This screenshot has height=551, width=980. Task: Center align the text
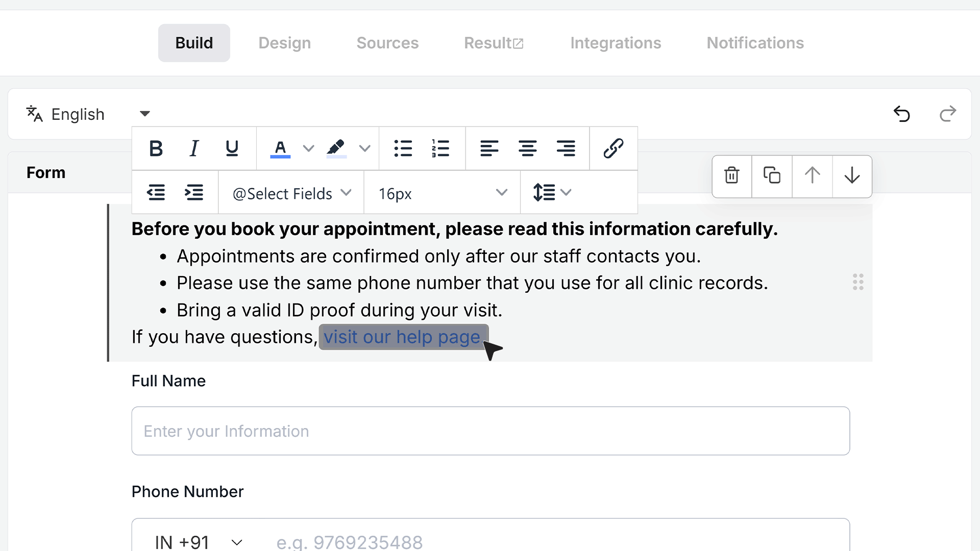pyautogui.click(x=527, y=148)
